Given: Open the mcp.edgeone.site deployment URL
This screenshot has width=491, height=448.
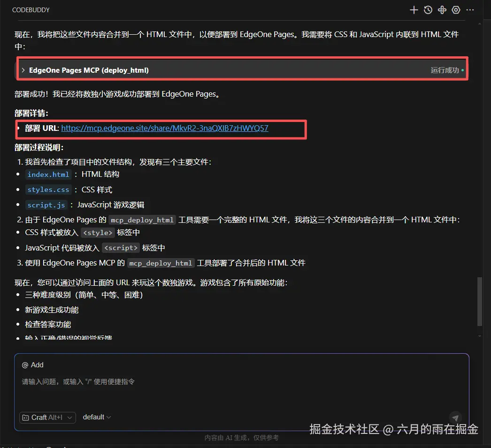Looking at the screenshot, I should (165, 128).
